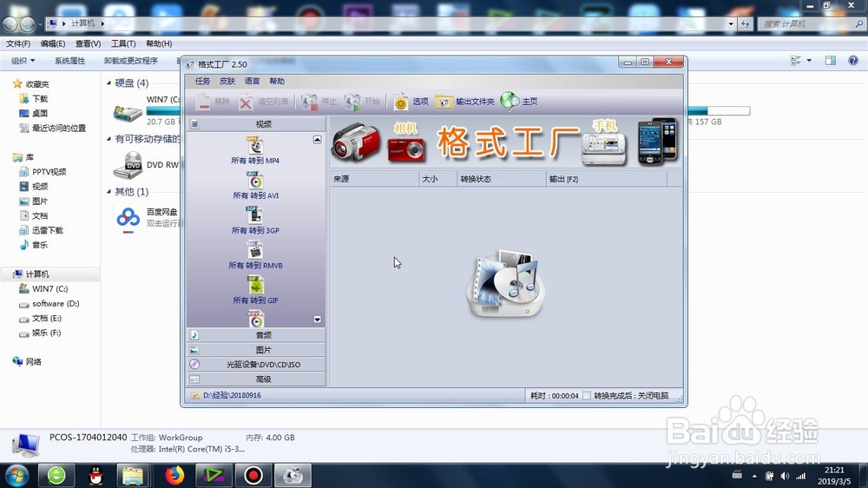
Task: Open Firefox from the taskbar
Action: point(174,475)
